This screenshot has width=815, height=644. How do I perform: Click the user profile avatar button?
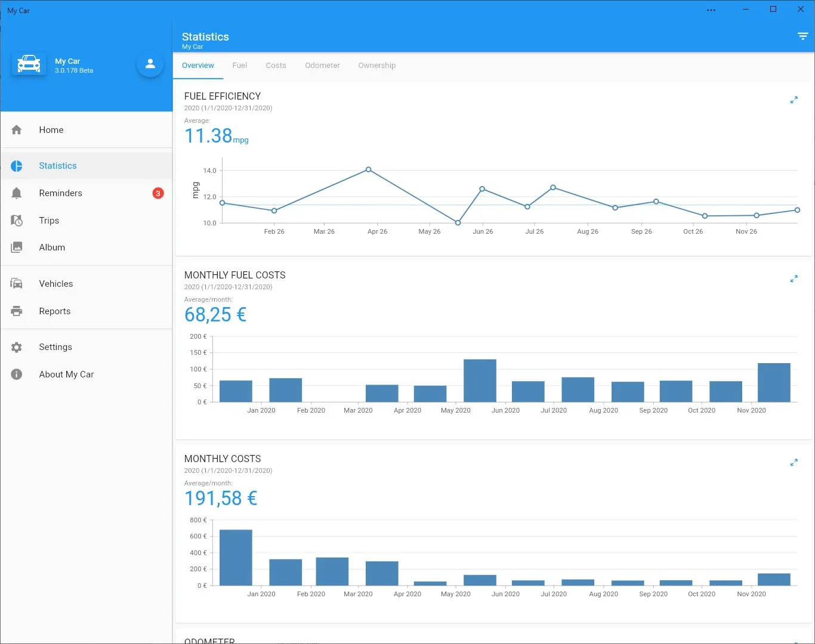(150, 64)
